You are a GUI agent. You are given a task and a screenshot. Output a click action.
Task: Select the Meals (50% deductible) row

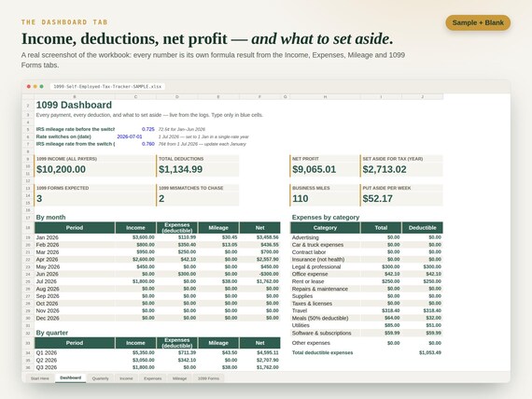click(x=367, y=319)
